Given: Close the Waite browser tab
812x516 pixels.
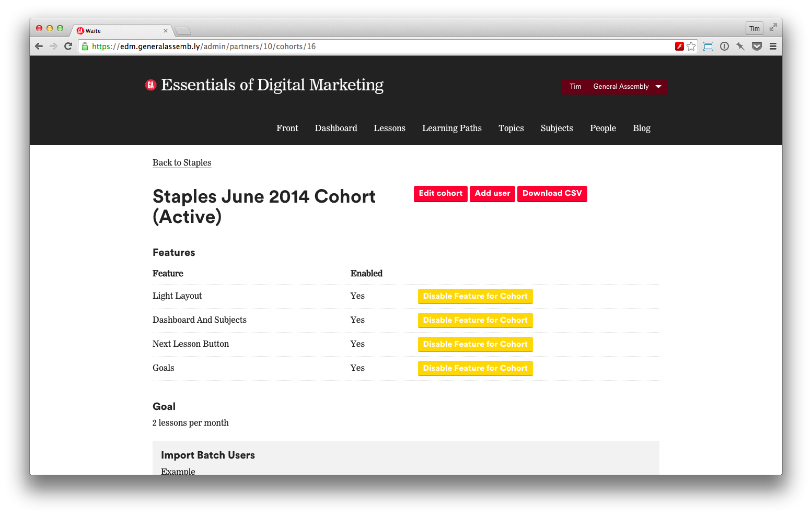Looking at the screenshot, I should [x=166, y=31].
